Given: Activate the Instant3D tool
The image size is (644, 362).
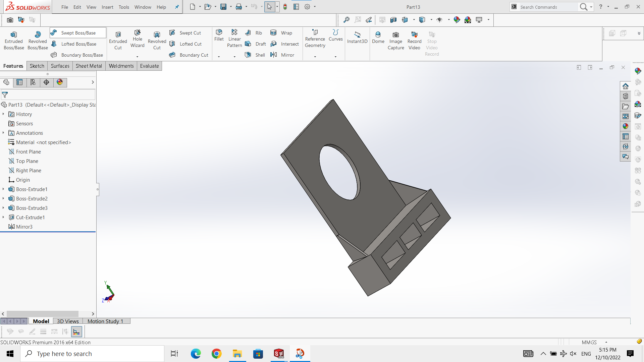Looking at the screenshot, I should [x=357, y=37].
